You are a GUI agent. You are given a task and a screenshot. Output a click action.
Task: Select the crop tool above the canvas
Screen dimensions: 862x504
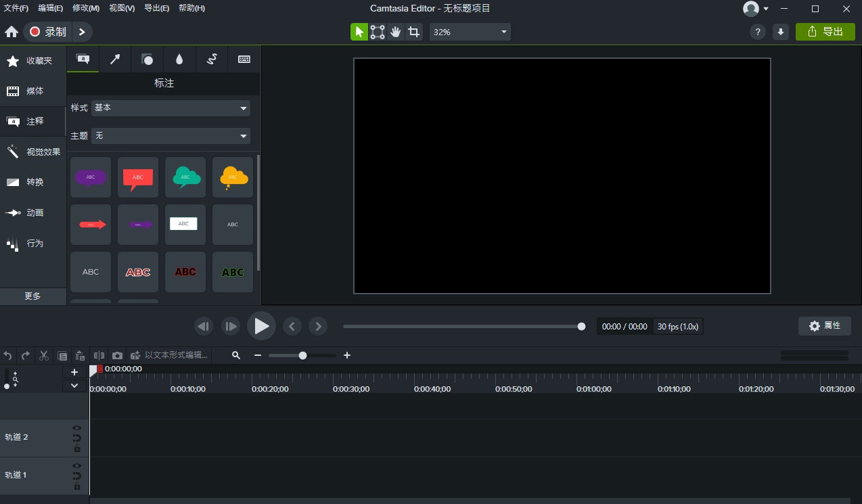414,32
